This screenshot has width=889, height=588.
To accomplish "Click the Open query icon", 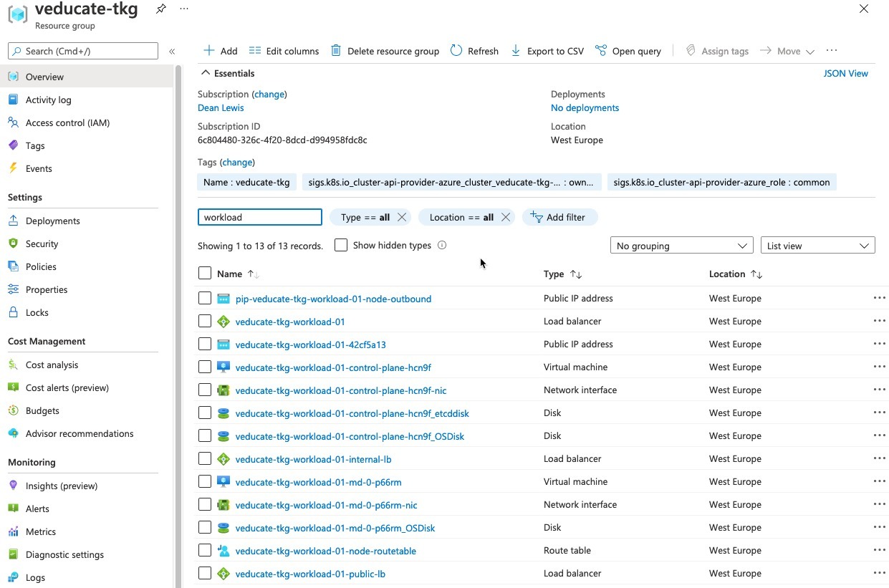I will point(601,51).
